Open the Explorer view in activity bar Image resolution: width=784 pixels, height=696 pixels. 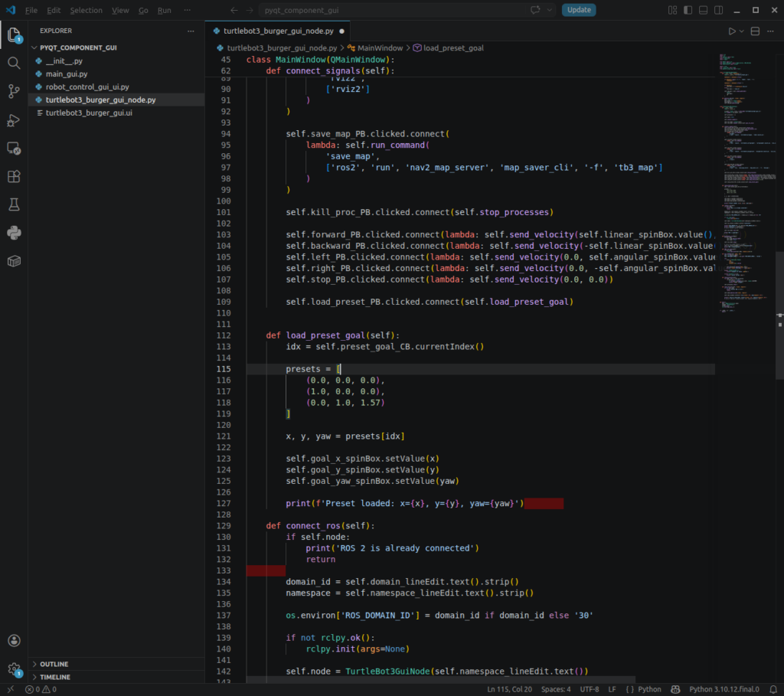[14, 35]
